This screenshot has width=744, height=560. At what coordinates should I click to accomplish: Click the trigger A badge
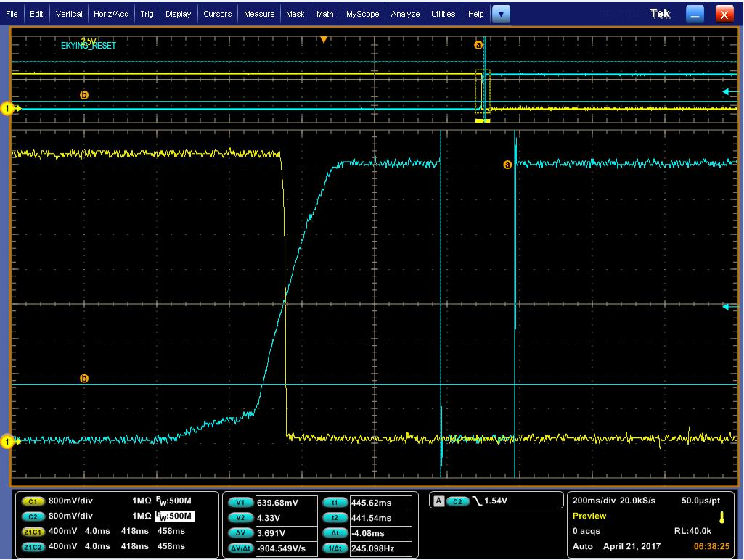coord(438,501)
